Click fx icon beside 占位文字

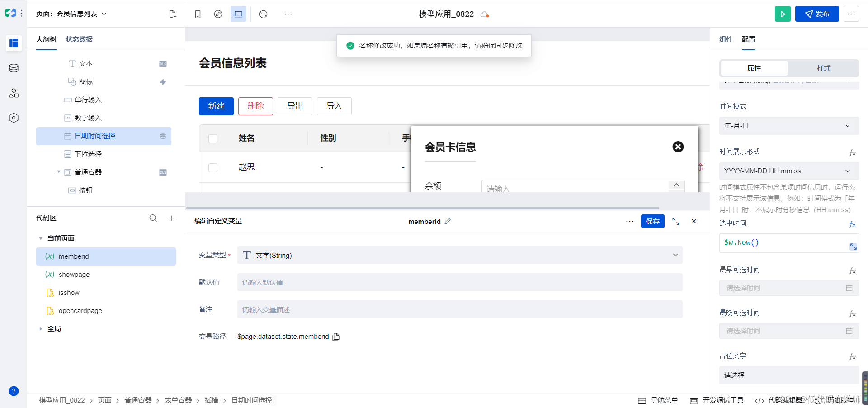852,357
